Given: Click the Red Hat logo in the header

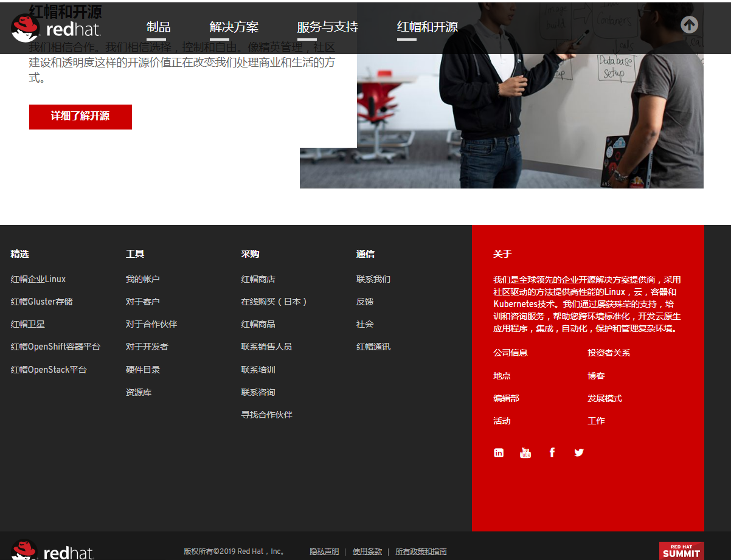Looking at the screenshot, I should click(56, 28).
